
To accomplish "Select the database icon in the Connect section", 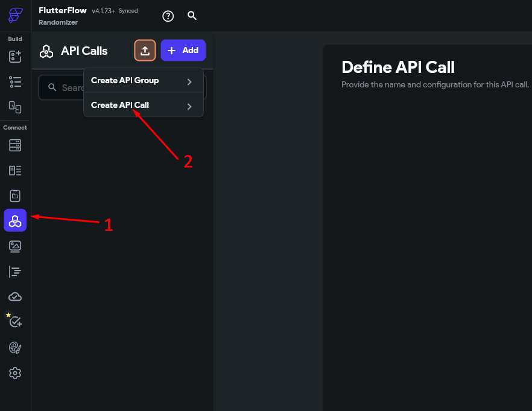I will point(14,145).
